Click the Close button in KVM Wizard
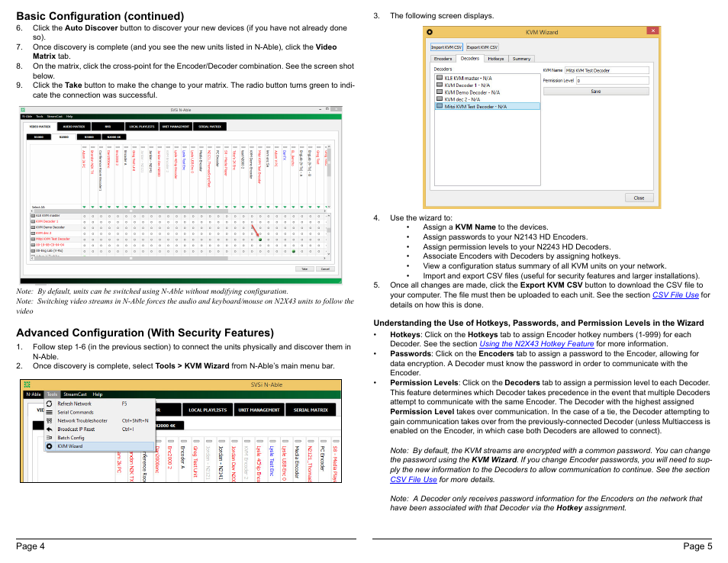The height and width of the screenshot is (563, 728). click(639, 198)
